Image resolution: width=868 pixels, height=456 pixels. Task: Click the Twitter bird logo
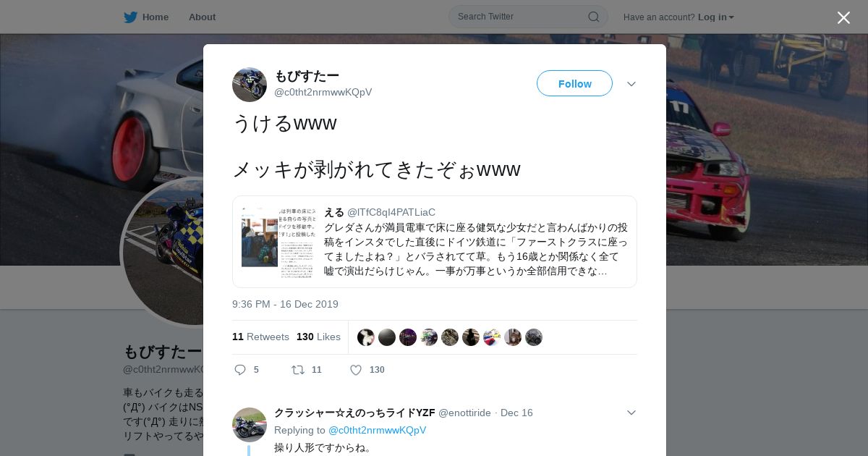coord(130,17)
